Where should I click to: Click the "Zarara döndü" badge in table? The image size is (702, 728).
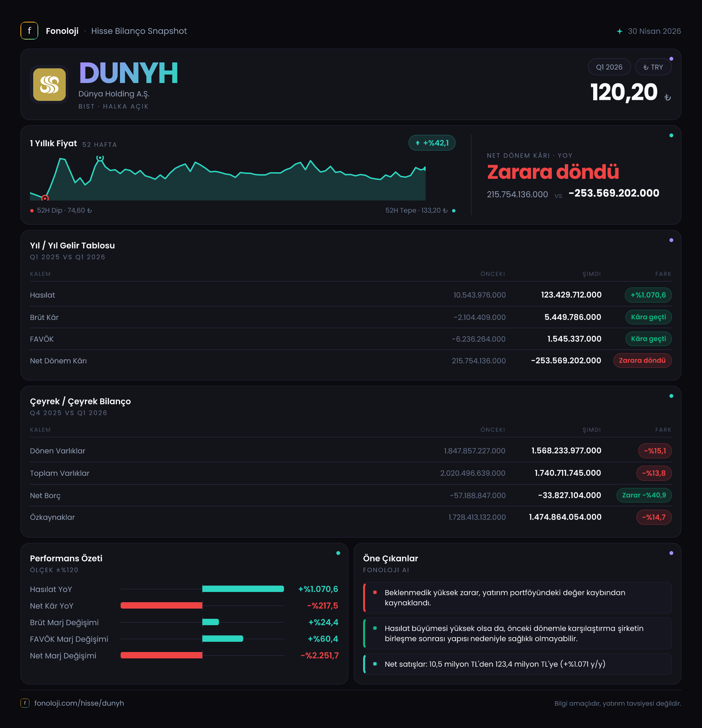(x=642, y=360)
